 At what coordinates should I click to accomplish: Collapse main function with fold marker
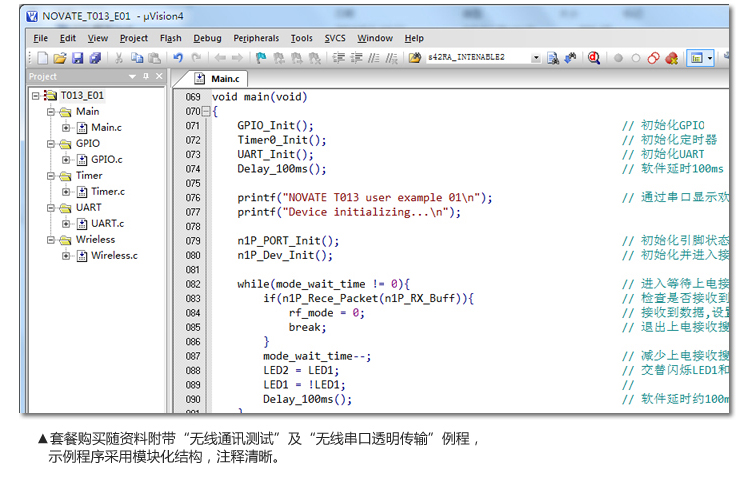coord(206,111)
